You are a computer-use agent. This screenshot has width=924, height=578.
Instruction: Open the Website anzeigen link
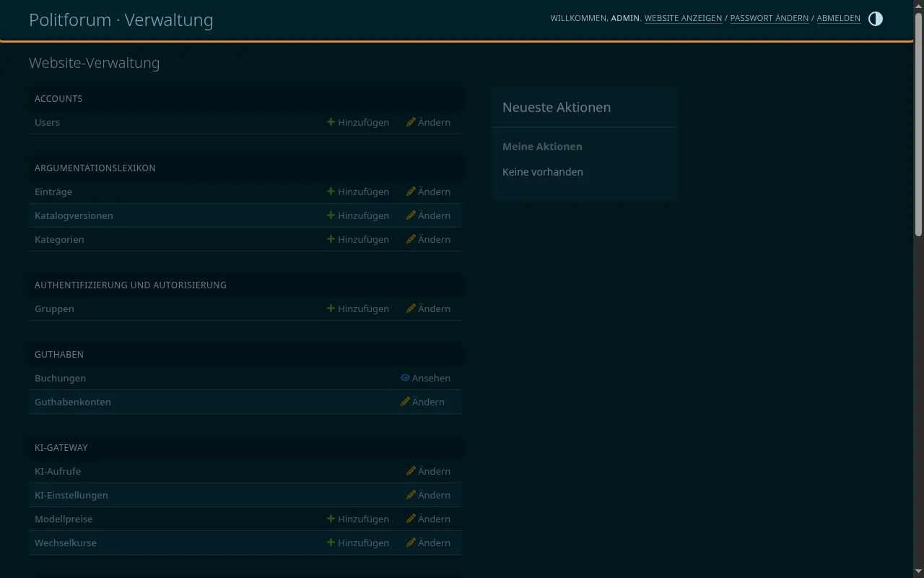click(683, 18)
